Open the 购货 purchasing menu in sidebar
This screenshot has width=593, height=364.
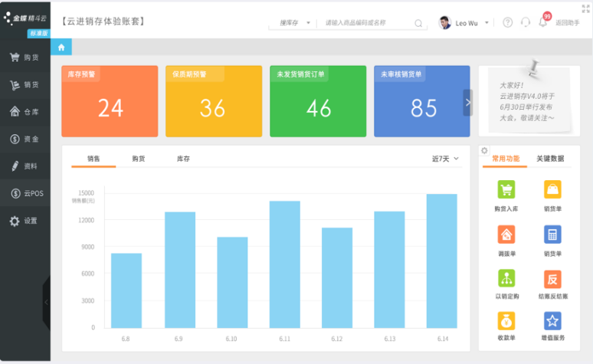(25, 57)
